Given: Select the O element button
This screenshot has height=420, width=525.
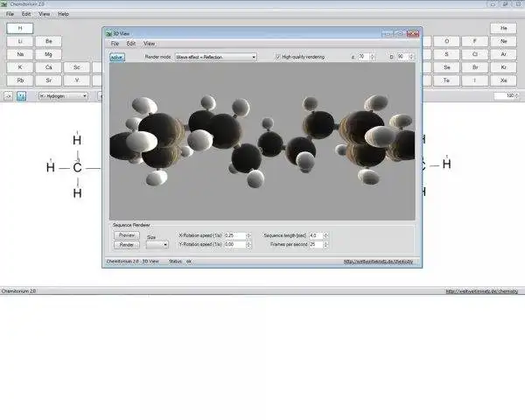Looking at the screenshot, I should tap(446, 41).
